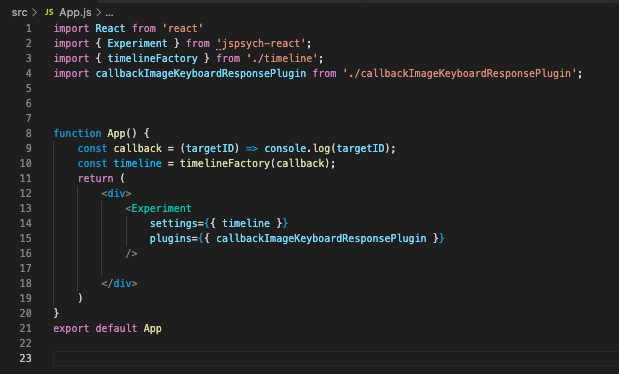Click callback constant name on line 9
This screenshot has width=619, height=374.
pyautogui.click(x=137, y=148)
